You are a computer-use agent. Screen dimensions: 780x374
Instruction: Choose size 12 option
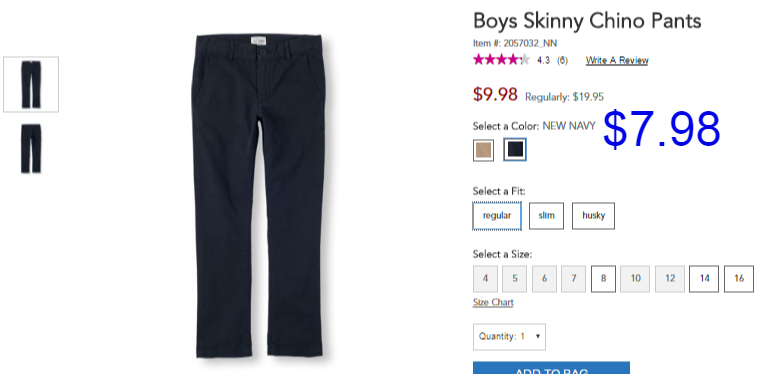coord(670,279)
